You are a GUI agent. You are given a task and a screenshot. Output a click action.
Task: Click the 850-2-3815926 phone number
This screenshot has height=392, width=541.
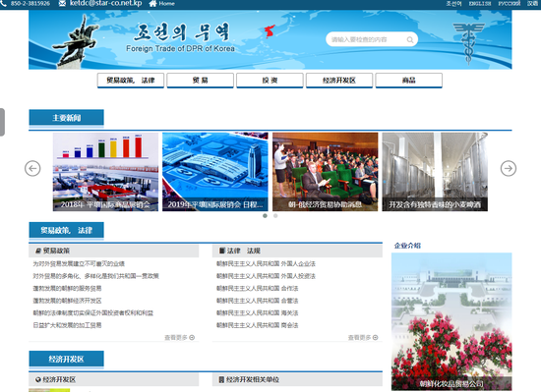point(30,4)
